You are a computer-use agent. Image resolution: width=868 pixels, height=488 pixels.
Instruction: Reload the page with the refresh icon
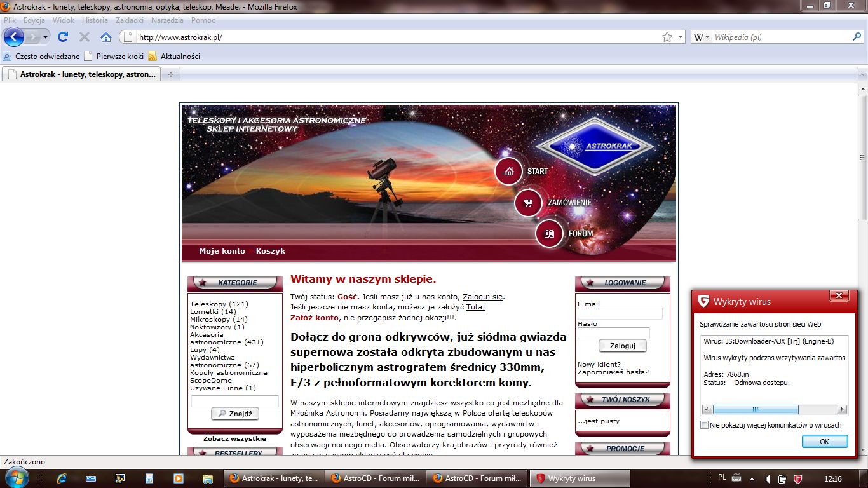coord(62,37)
